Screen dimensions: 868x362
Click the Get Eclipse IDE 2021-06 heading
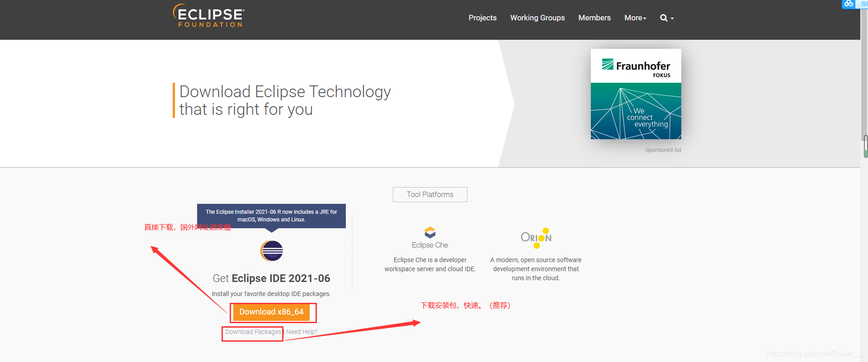tap(271, 278)
